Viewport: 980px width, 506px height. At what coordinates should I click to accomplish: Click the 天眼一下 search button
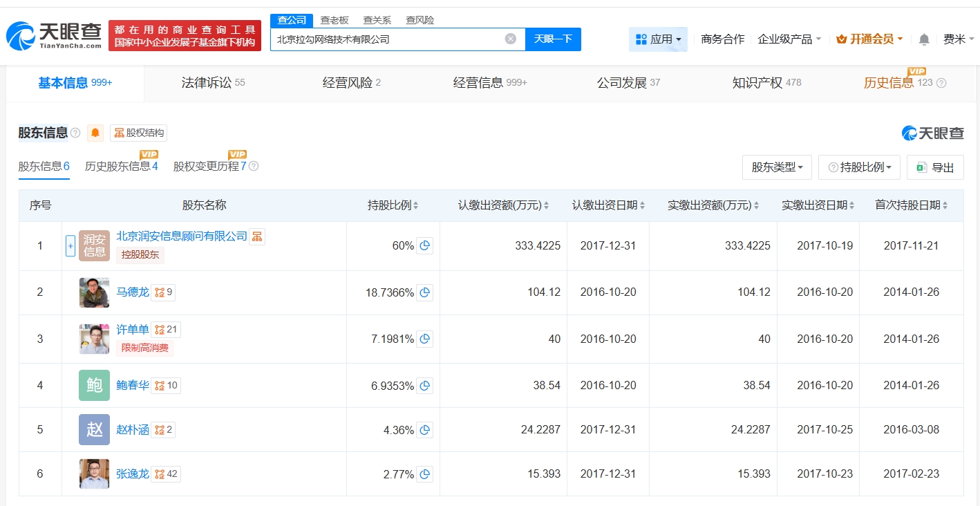coord(553,39)
